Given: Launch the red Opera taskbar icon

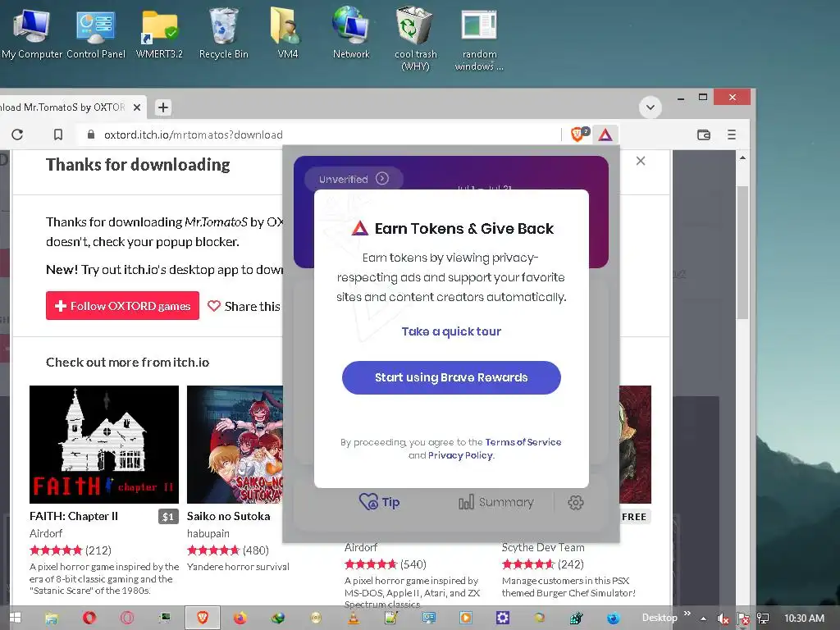Looking at the screenshot, I should [89, 619].
